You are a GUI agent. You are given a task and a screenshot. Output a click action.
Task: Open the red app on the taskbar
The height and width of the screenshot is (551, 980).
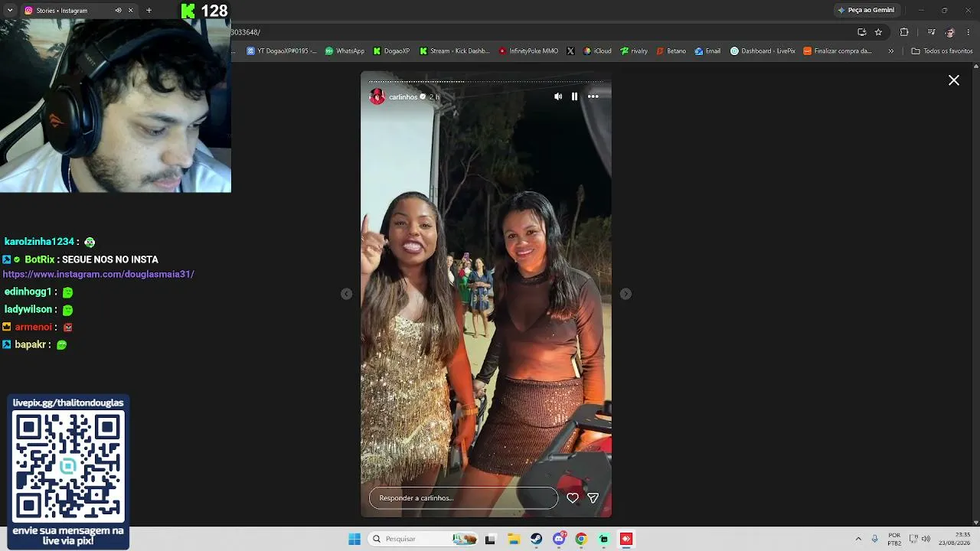click(x=626, y=539)
